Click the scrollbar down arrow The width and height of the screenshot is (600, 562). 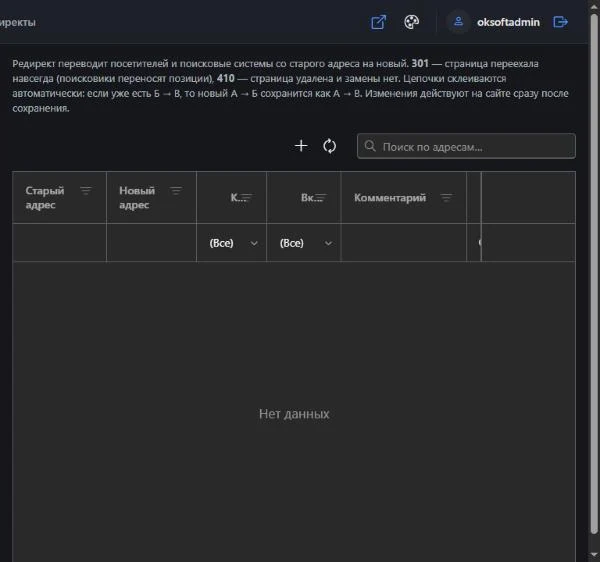[x=594, y=555]
